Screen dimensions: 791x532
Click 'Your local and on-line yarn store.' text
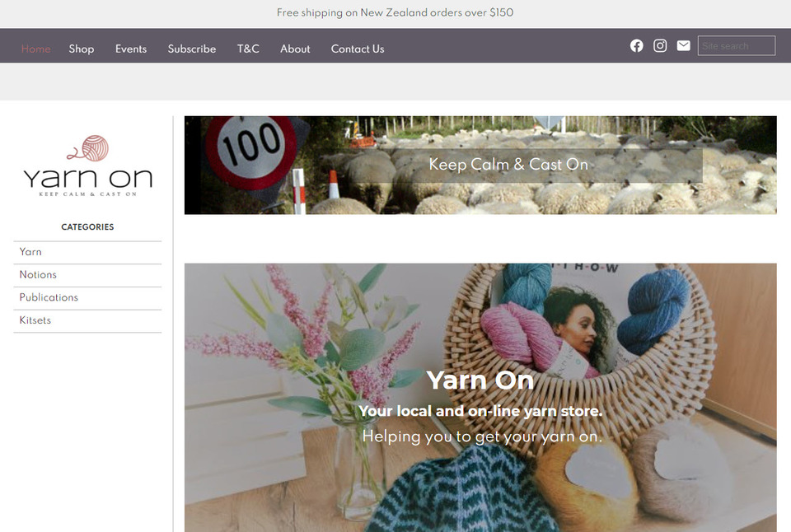click(x=480, y=411)
